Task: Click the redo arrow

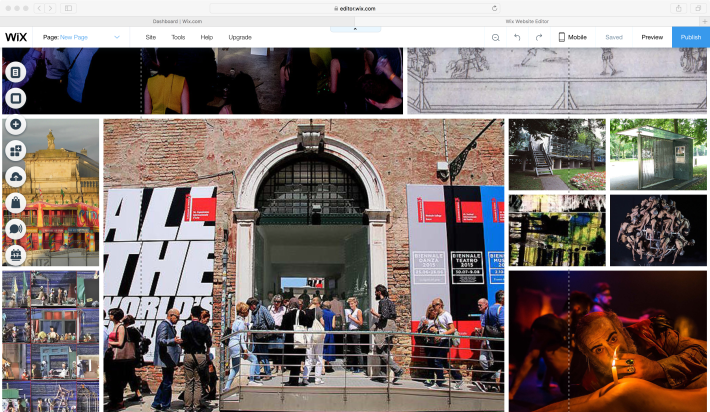Action: (539, 37)
